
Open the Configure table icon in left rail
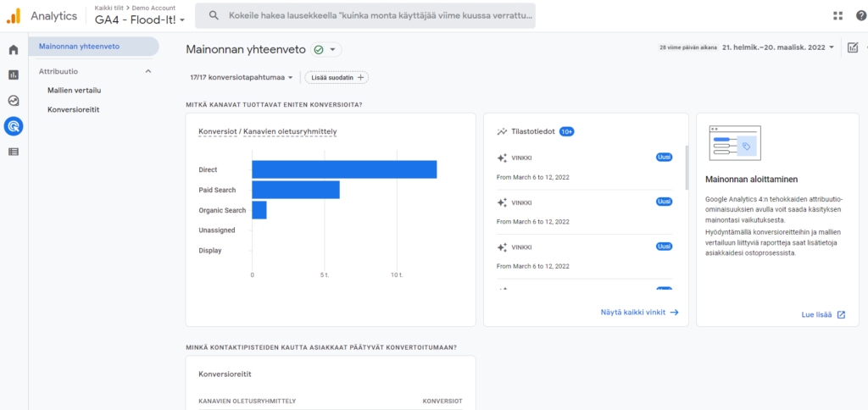coord(14,152)
